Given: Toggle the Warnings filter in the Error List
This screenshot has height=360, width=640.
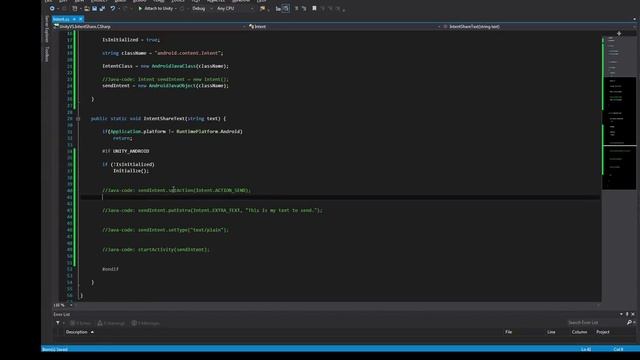Looking at the screenshot, I should 111,323.
